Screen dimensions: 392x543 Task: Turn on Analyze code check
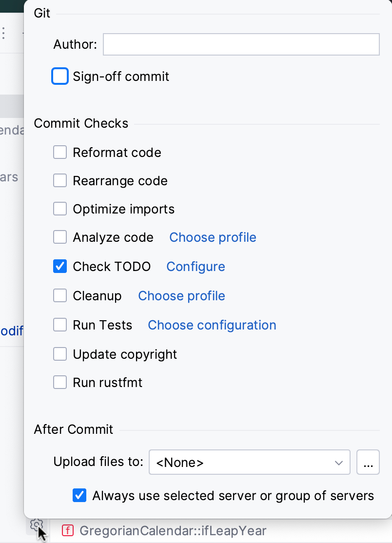point(59,237)
